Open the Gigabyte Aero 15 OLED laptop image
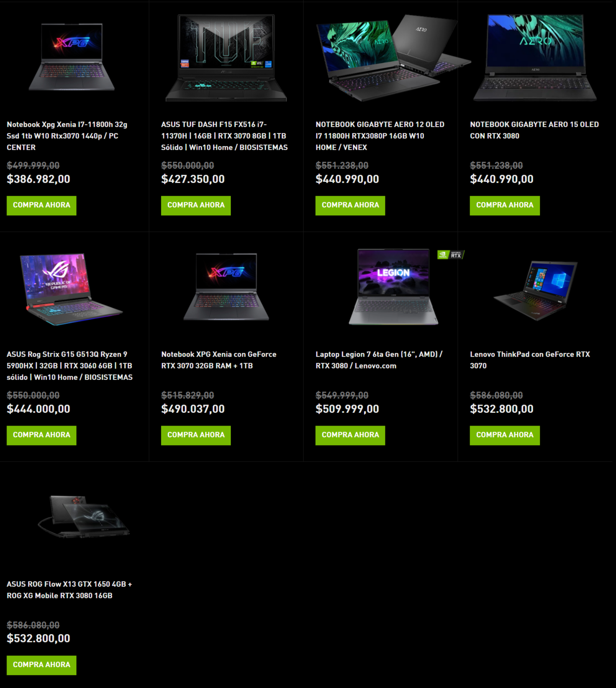The image size is (616, 688). click(x=535, y=58)
